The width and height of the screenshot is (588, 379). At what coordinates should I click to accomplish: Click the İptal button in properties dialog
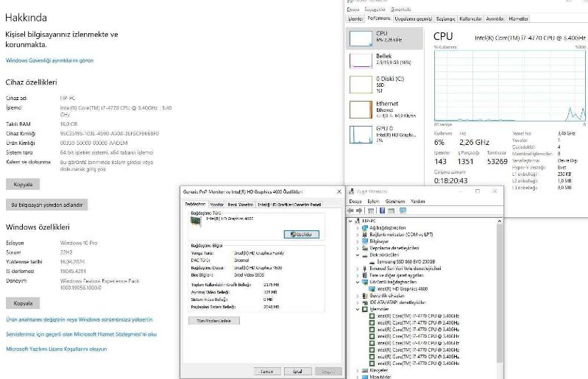coord(297,372)
